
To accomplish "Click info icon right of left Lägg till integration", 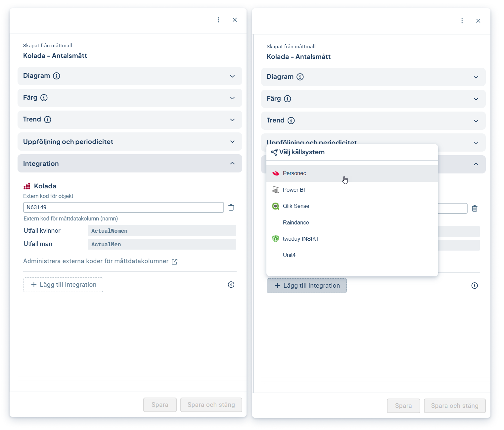I will (231, 285).
